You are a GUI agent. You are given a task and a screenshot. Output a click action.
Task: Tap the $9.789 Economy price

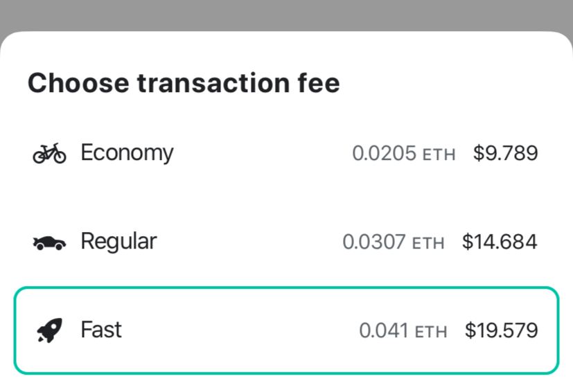(505, 153)
